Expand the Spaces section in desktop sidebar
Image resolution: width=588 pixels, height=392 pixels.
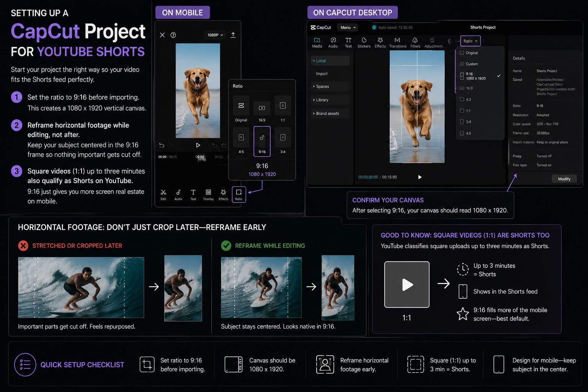tap(330, 87)
